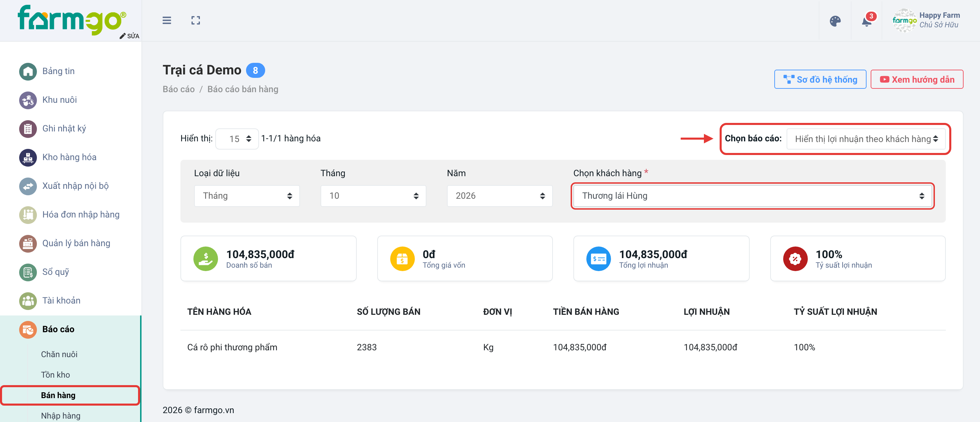Viewport: 980px width, 422px height.
Task: Click the Xem hướng dẫn button
Action: pos(917,80)
